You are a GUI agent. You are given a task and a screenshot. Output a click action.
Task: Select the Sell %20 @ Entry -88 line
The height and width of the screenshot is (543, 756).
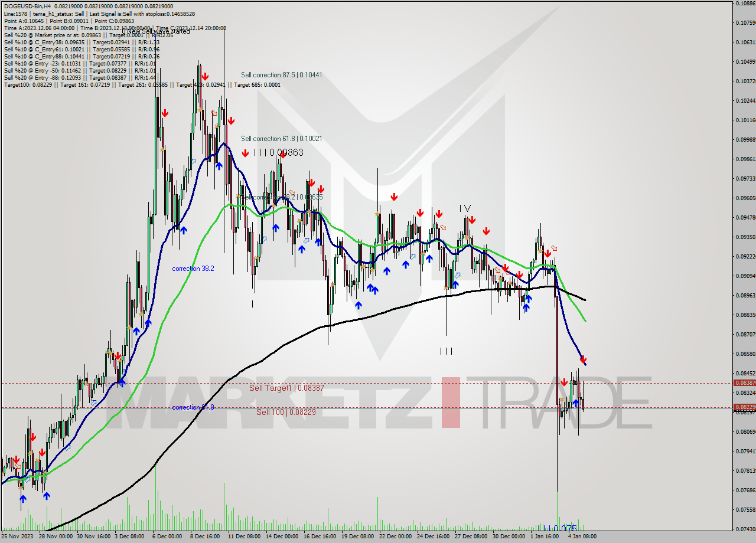(x=80, y=77)
